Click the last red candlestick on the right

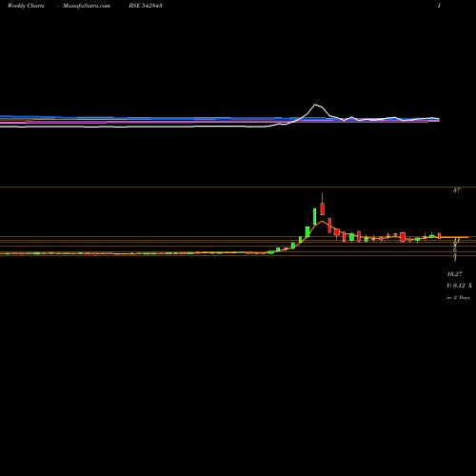pyautogui.click(x=440, y=236)
